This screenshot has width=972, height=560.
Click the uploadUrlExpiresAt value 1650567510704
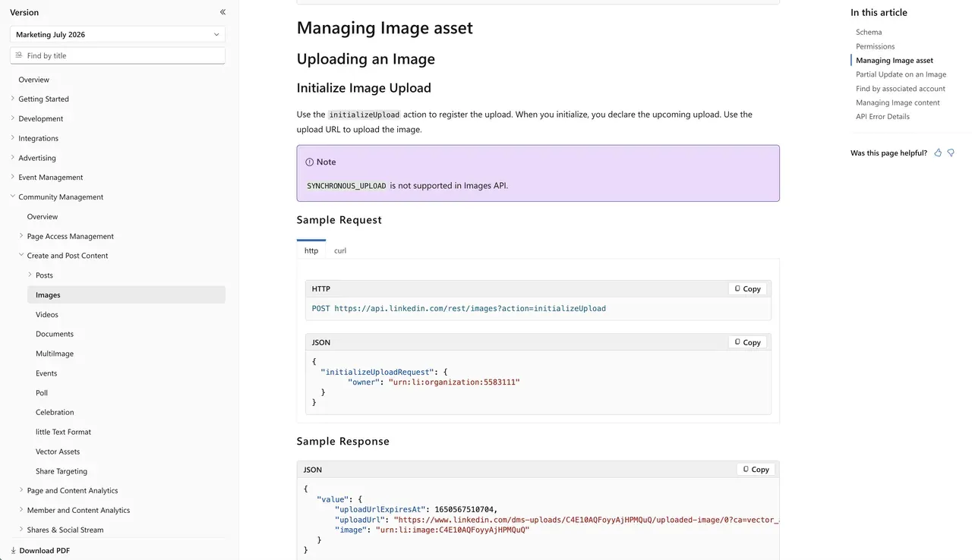[463, 509]
